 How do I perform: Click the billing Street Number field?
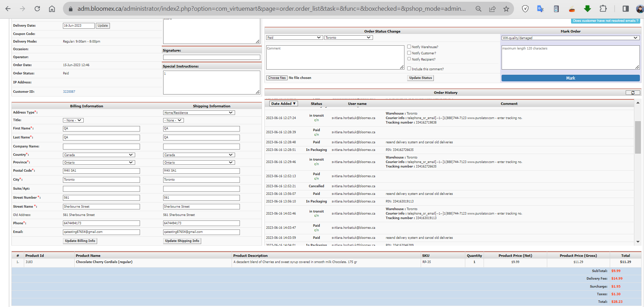point(101,198)
